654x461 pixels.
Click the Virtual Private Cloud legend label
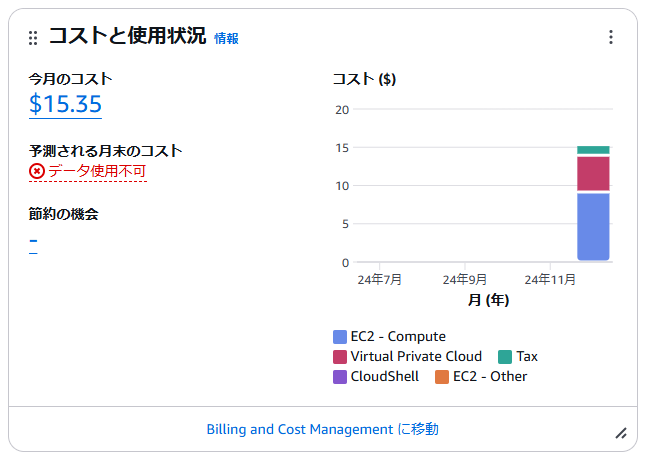point(416,356)
